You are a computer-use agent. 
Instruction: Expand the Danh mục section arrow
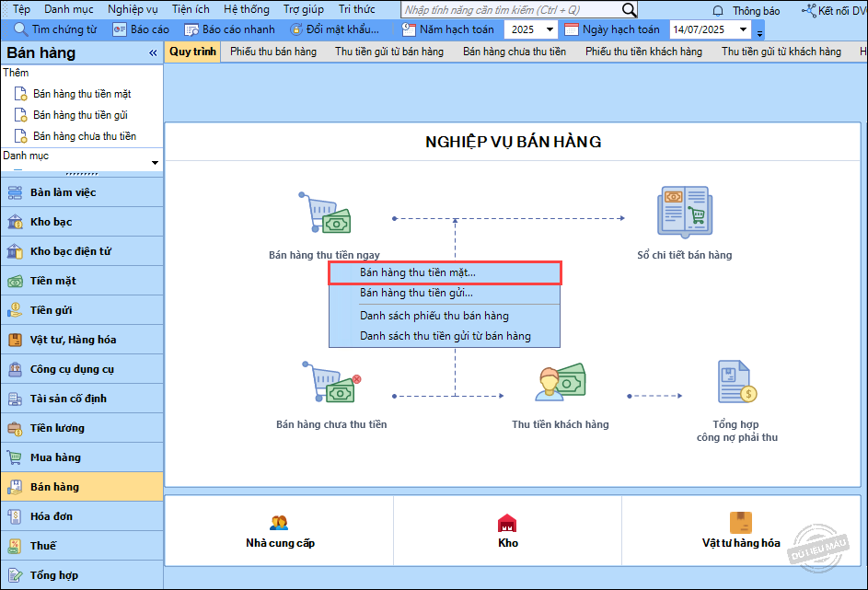155,163
